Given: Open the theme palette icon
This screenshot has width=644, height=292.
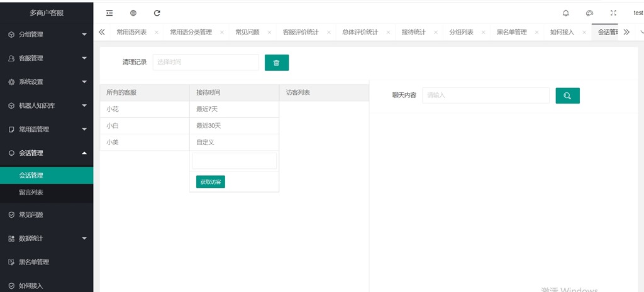Looking at the screenshot, I should 589,13.
